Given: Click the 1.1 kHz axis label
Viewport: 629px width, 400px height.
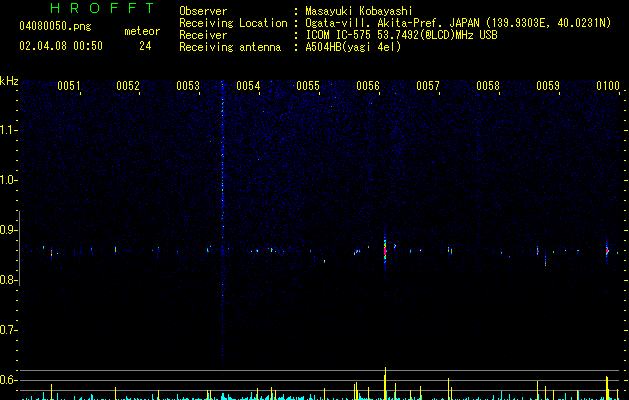Looking at the screenshot, I should coord(9,130).
